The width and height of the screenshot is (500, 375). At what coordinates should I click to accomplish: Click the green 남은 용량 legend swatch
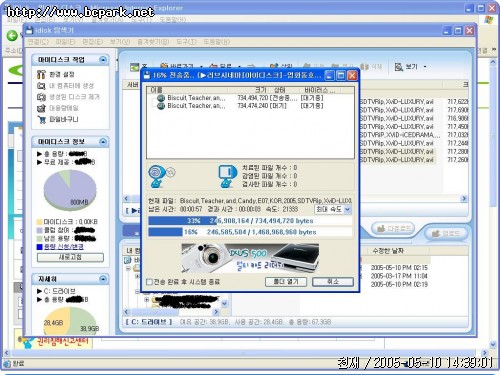pyautogui.click(x=39, y=239)
